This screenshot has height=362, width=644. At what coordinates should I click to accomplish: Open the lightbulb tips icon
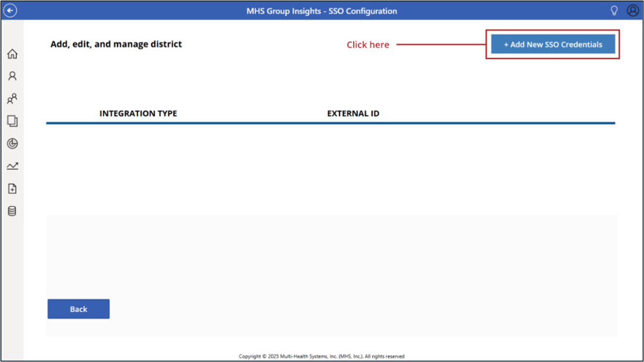click(x=614, y=10)
